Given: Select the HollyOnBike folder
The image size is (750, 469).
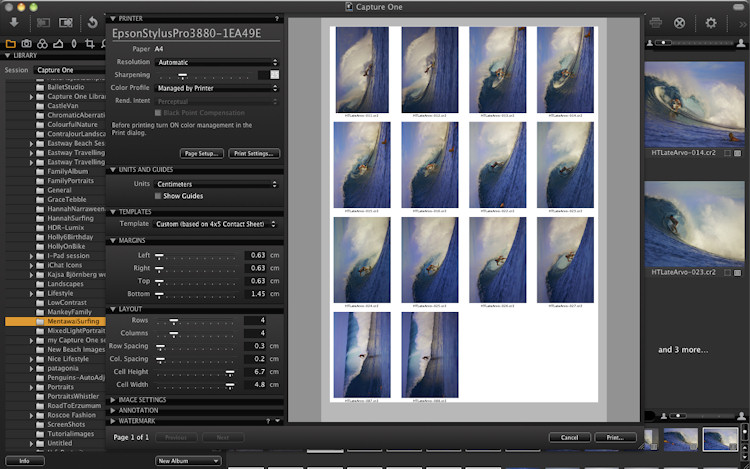Looking at the screenshot, I should click(x=66, y=247).
